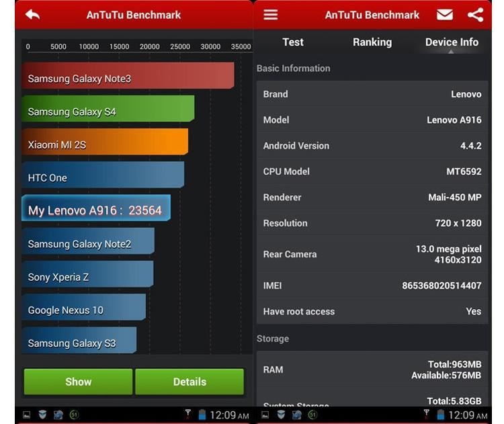The height and width of the screenshot is (424, 504).
Task: Tap the picture icon in right status bar
Action: pyautogui.click(x=265, y=415)
